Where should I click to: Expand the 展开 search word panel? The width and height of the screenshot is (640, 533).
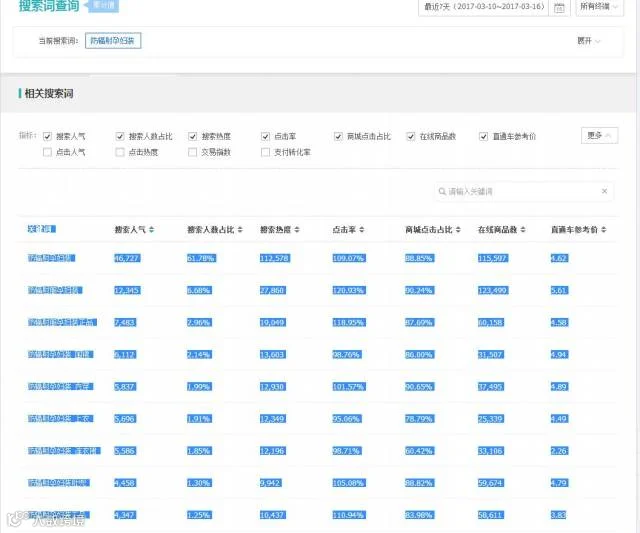point(588,41)
